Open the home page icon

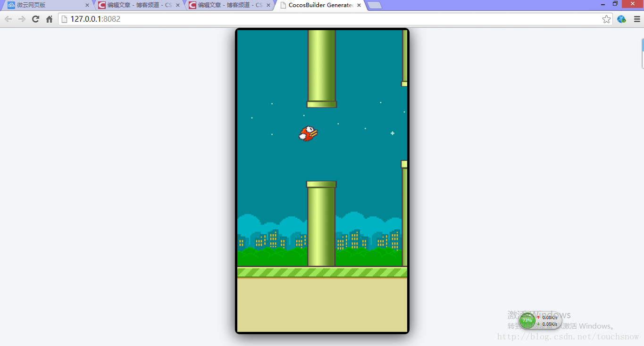point(49,19)
